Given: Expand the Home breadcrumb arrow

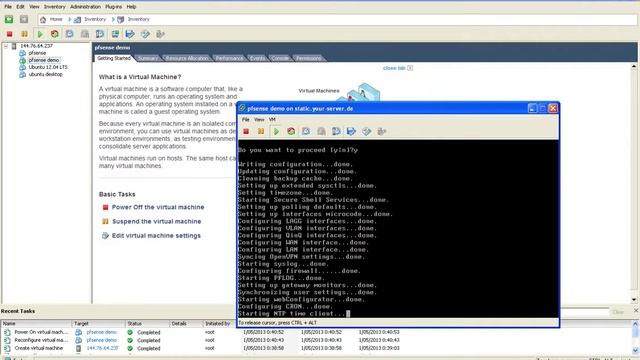Looking at the screenshot, I should 70,19.
